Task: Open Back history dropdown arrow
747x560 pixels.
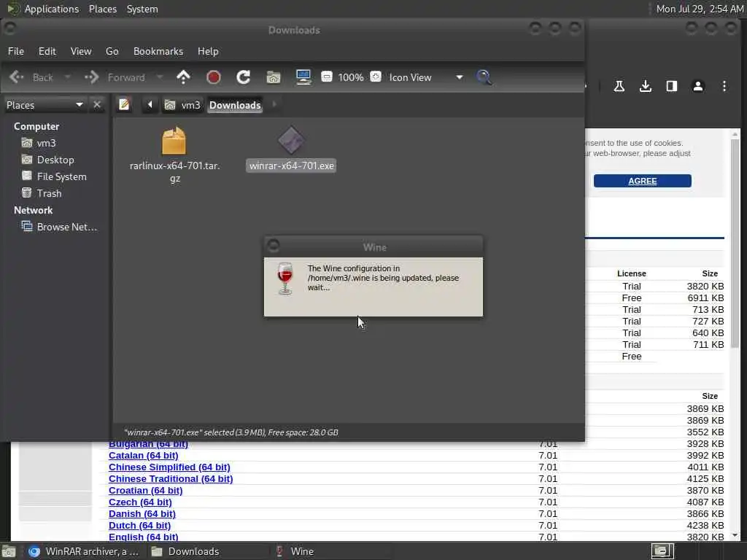Action: pos(67,77)
